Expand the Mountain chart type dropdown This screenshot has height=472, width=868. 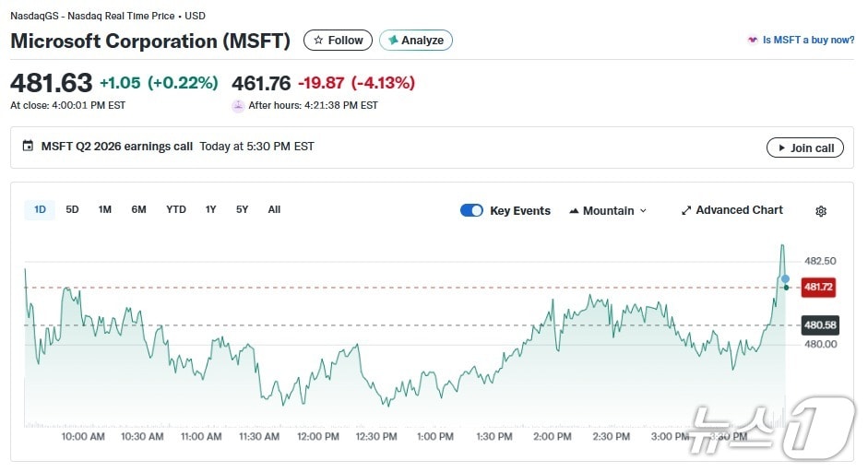[x=643, y=211]
